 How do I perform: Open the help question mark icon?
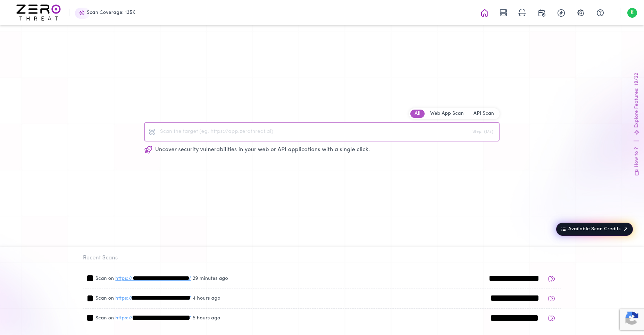point(600,13)
